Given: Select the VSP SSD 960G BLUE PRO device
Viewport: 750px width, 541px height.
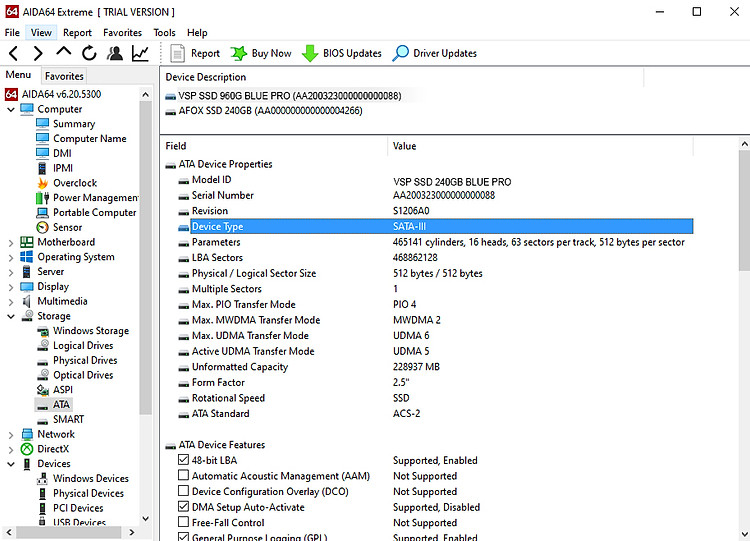Looking at the screenshot, I should point(289,96).
